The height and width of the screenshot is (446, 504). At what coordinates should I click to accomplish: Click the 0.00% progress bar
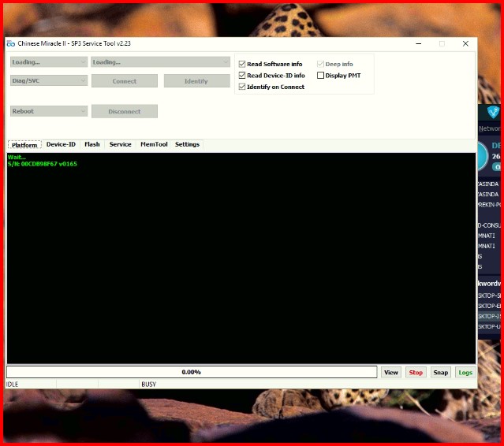coord(192,372)
